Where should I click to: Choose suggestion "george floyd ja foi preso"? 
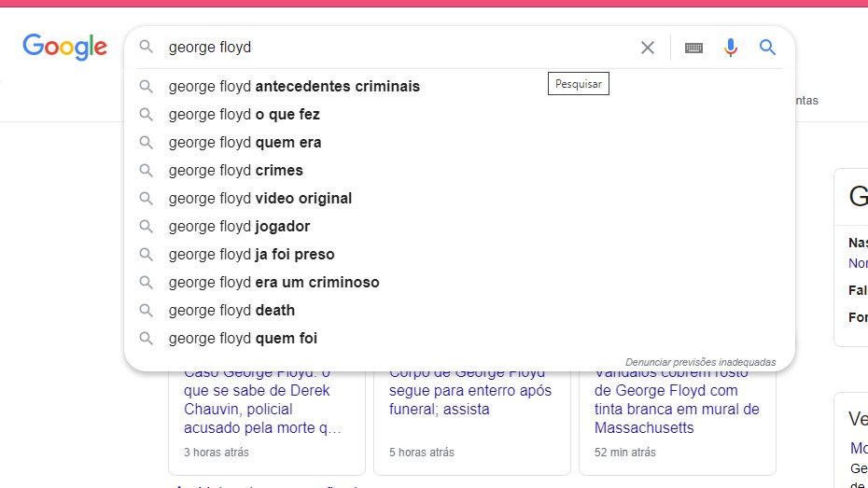tap(459, 255)
